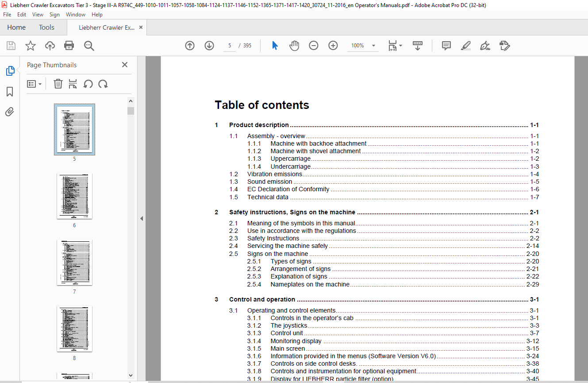Activate the Hand pan tool
The image size is (588, 383).
[294, 46]
